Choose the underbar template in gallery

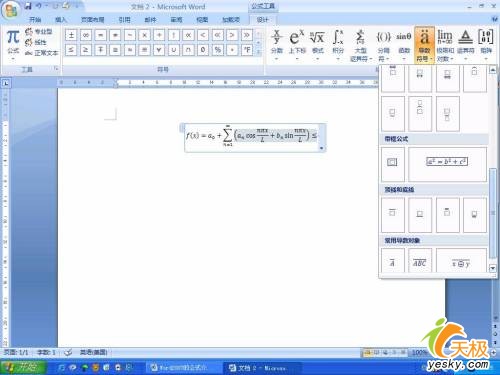pyautogui.click(x=420, y=215)
